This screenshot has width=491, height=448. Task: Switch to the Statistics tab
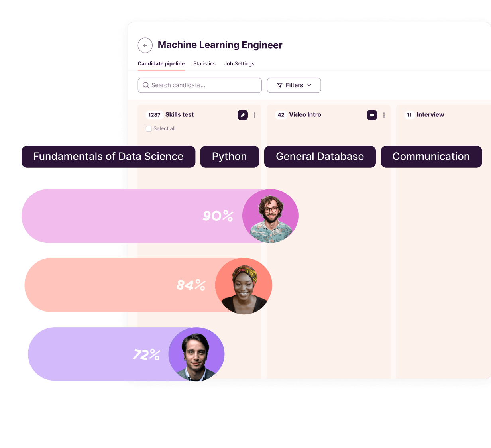(204, 63)
